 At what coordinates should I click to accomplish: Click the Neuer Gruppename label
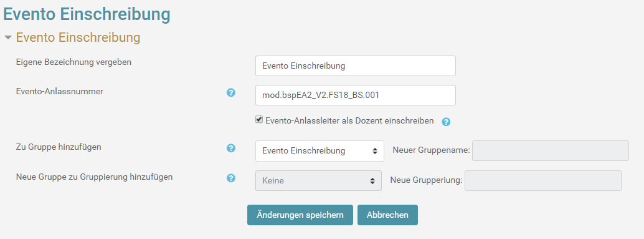(x=431, y=150)
